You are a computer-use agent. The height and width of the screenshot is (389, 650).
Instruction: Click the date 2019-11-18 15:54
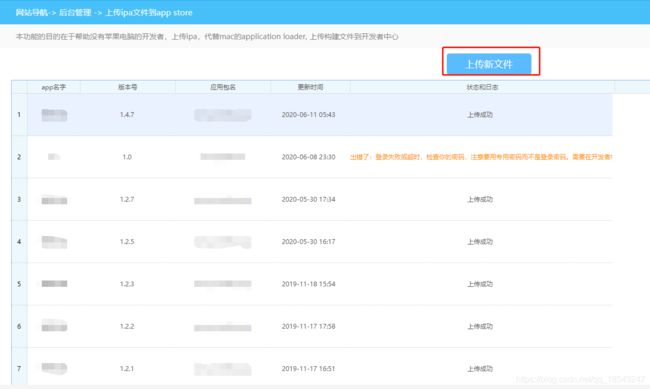(x=308, y=284)
